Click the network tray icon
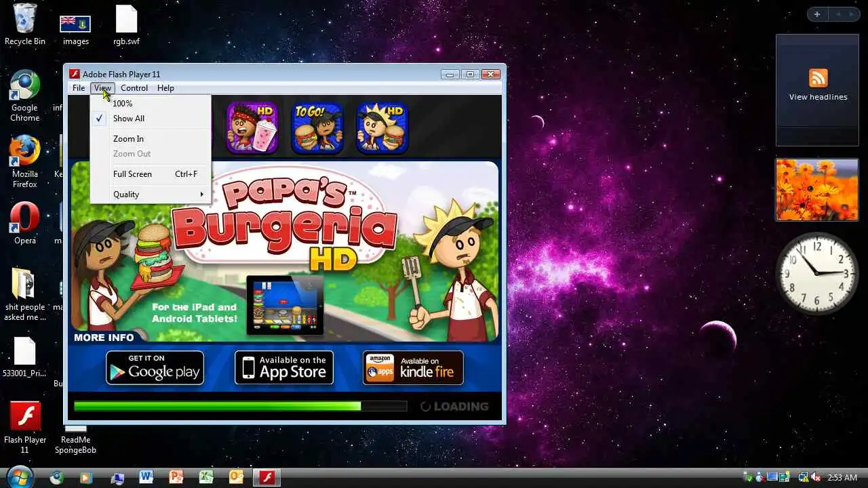 (x=803, y=477)
